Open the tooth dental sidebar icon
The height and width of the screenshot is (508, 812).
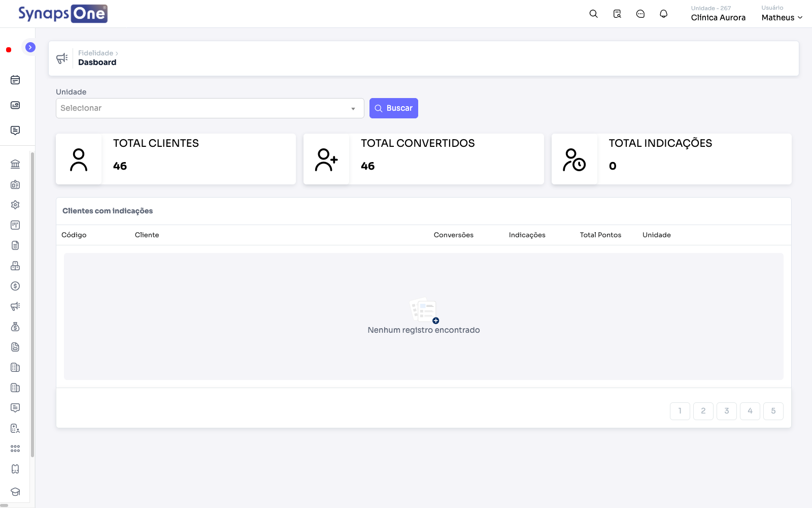(x=15, y=469)
